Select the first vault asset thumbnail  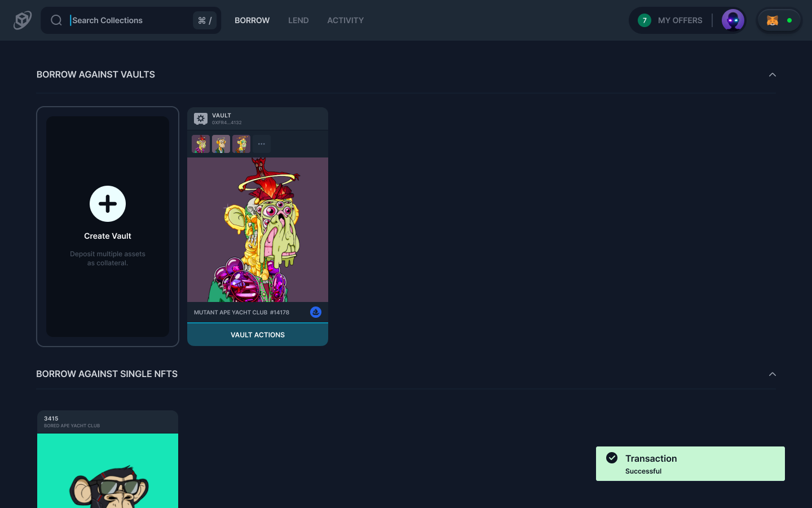point(201,144)
